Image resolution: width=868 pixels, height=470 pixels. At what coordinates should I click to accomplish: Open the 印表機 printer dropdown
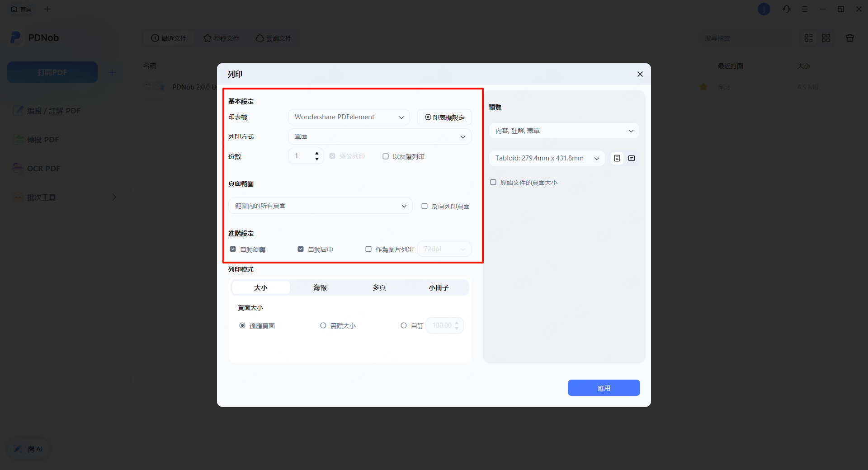tap(349, 117)
